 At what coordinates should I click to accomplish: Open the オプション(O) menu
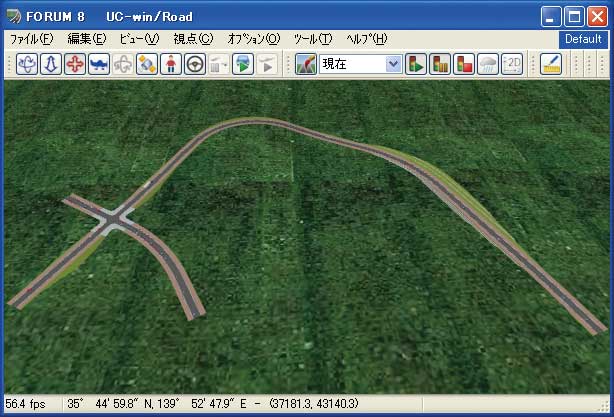point(254,39)
